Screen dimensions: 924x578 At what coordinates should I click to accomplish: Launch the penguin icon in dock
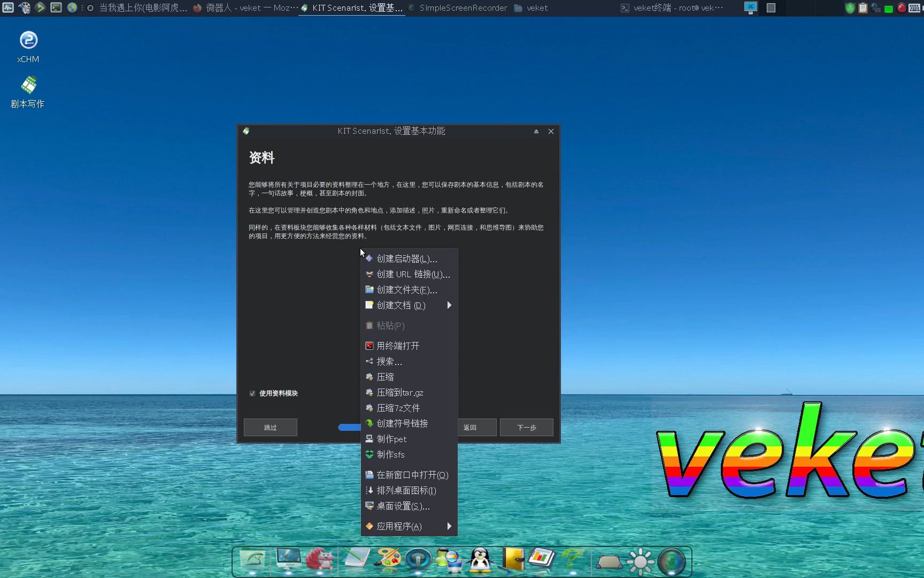tap(480, 560)
